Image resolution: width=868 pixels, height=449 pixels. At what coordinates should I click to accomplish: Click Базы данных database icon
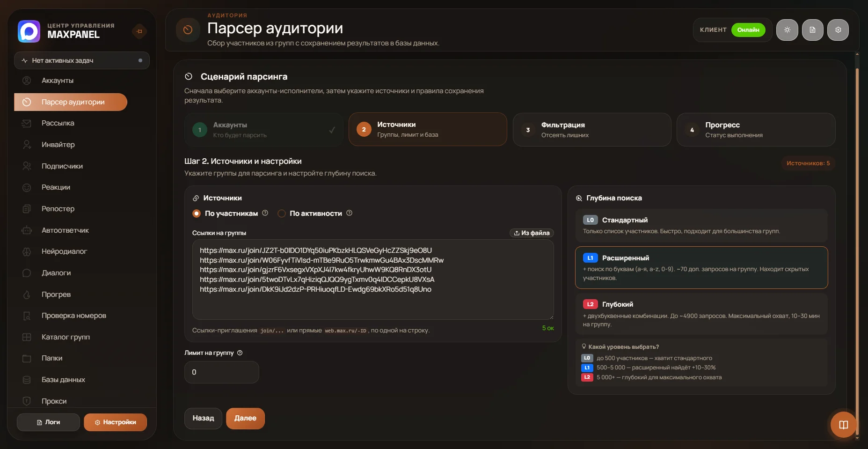pyautogui.click(x=27, y=380)
